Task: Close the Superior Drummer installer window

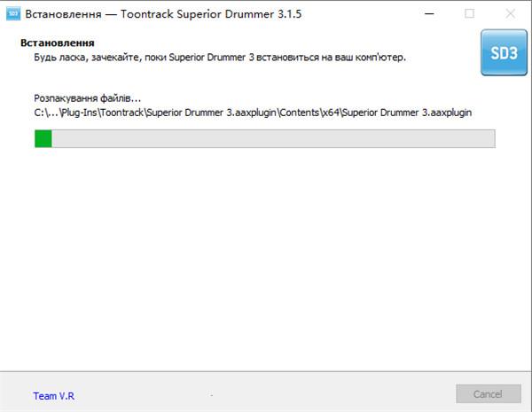Action: (x=511, y=13)
